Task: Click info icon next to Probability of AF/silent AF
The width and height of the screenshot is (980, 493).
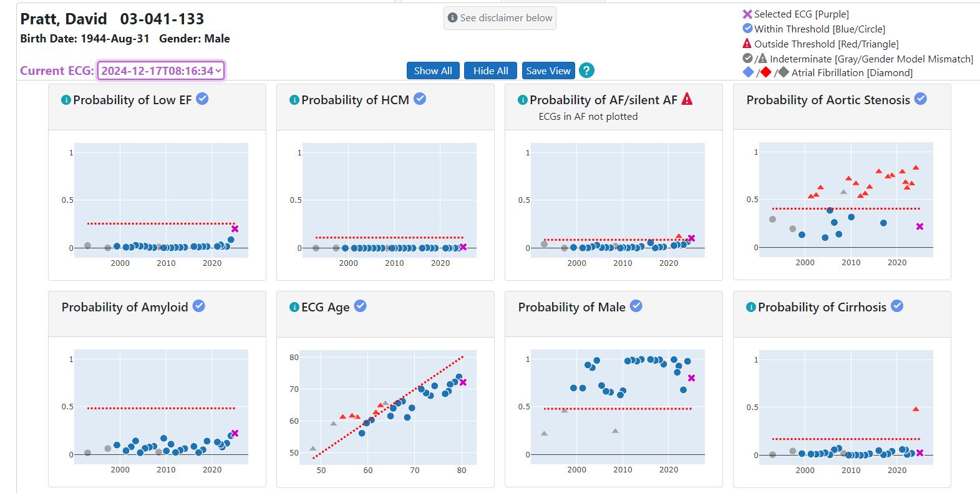Action: tap(523, 100)
